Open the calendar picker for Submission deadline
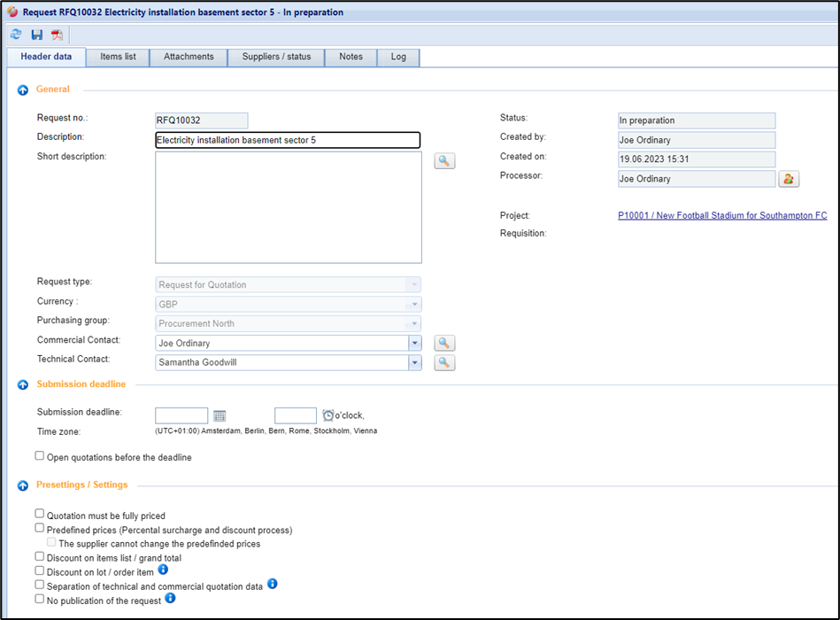This screenshot has width=840, height=620. (220, 415)
